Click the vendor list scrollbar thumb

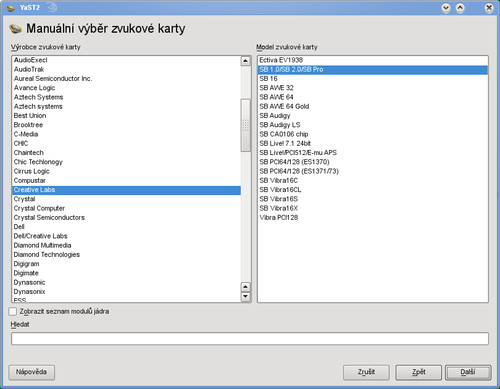[x=246, y=125]
